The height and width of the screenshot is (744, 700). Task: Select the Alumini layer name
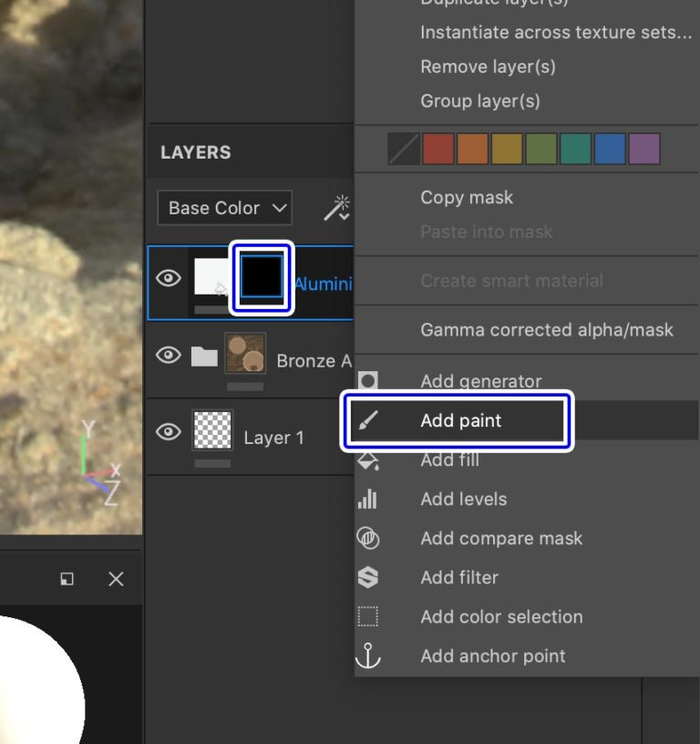(324, 284)
